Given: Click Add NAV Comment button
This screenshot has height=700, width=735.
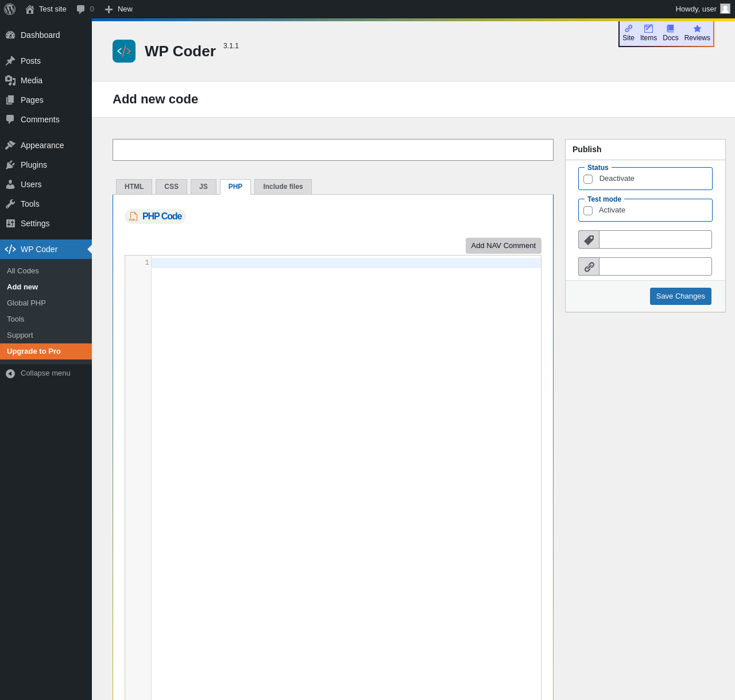Looking at the screenshot, I should (504, 246).
